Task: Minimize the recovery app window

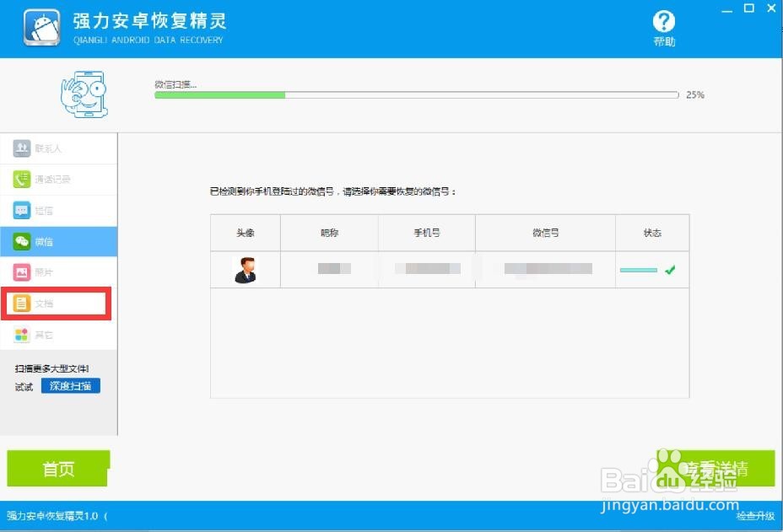Action: point(727,9)
